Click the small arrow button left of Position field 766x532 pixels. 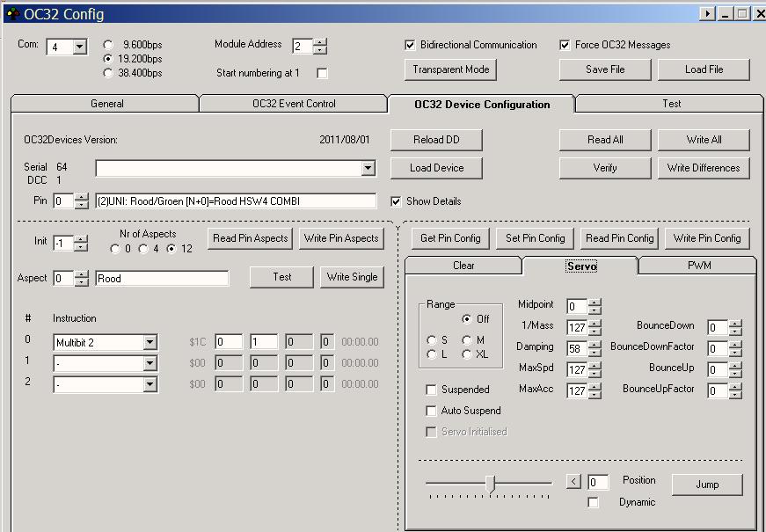click(x=573, y=482)
